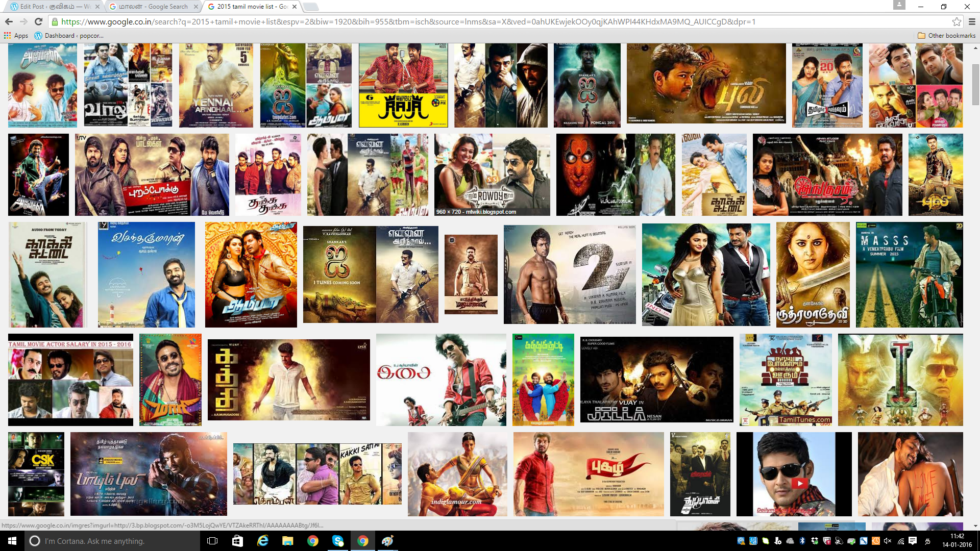980x551 pixels.
Task: Toggle Bluetooth from the tray icon
Action: pyautogui.click(x=802, y=541)
